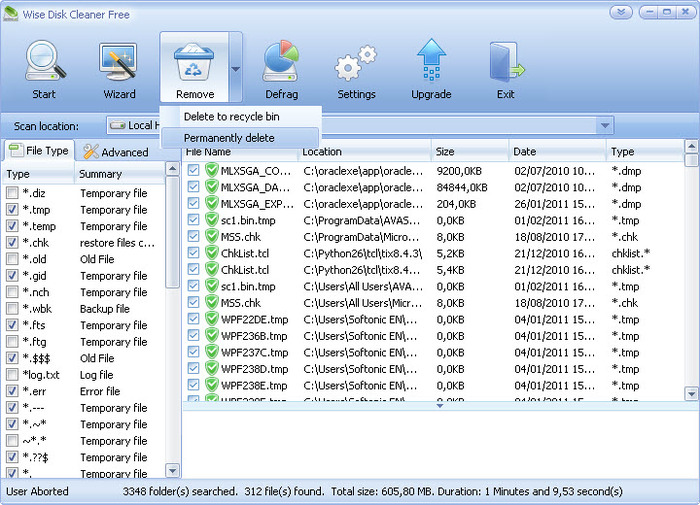Click the file type list scroll up arrow
The image size is (700, 505).
pyautogui.click(x=172, y=169)
